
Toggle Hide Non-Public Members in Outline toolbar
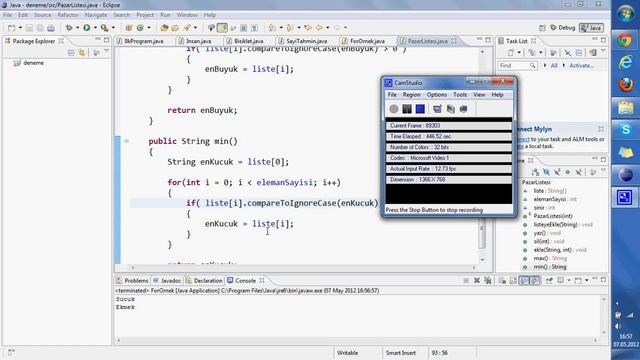click(567, 172)
